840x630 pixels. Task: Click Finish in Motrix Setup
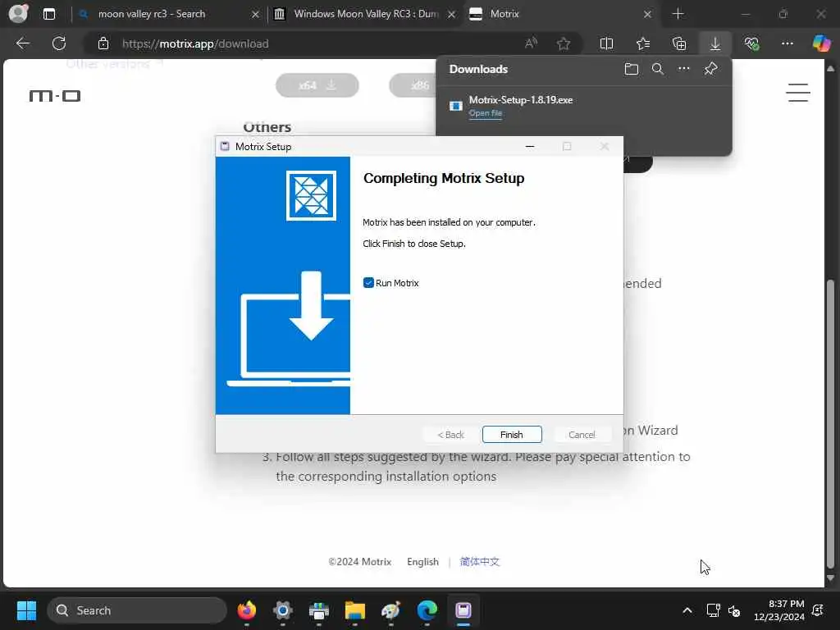(x=512, y=435)
